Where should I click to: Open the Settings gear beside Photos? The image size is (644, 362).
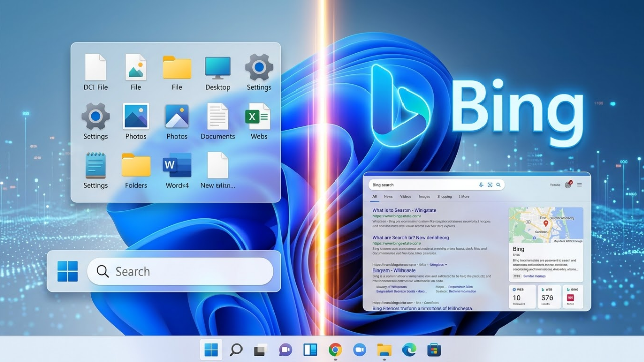pyautogui.click(x=95, y=116)
